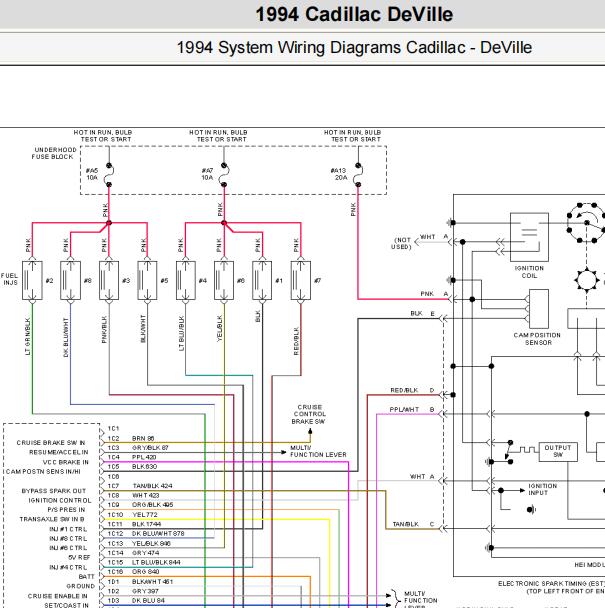The width and height of the screenshot is (605, 608).
Task: Click the fuel injector #4 symbol
Action: [186, 280]
